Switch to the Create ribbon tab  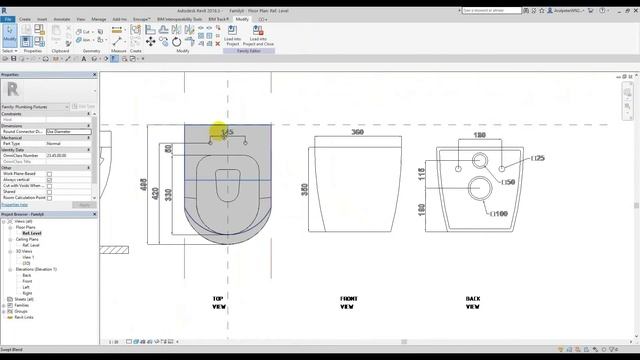[24, 19]
